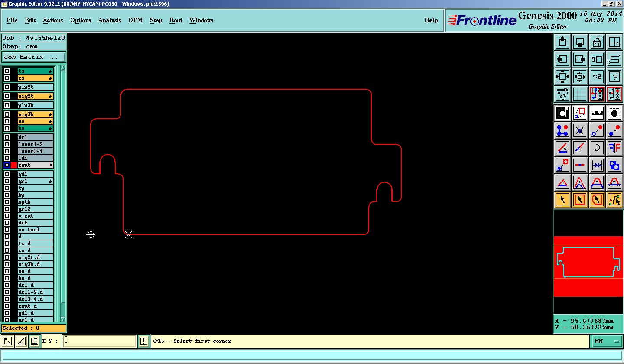The width and height of the screenshot is (624, 364).
Task: Click the net select icon with green nodes
Action: pos(614,200)
